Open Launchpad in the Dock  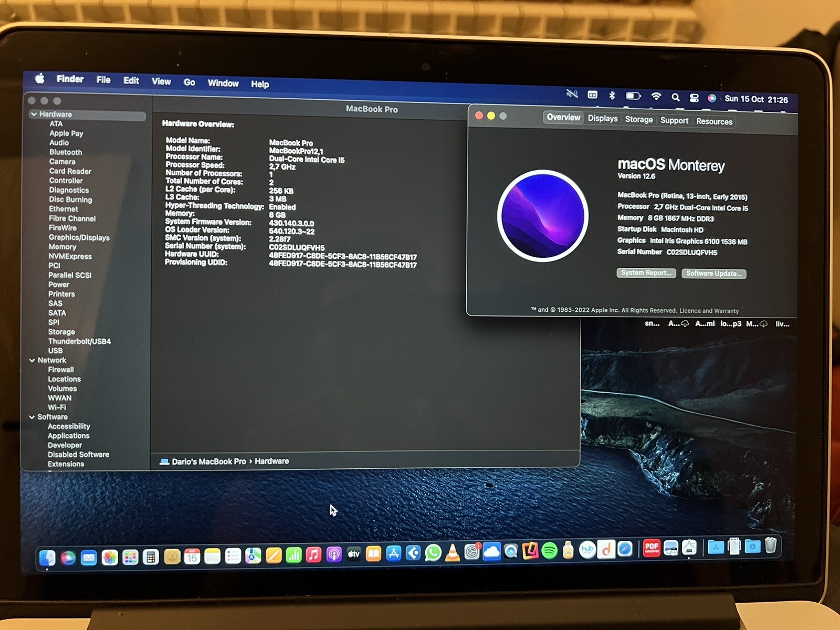coord(130,557)
